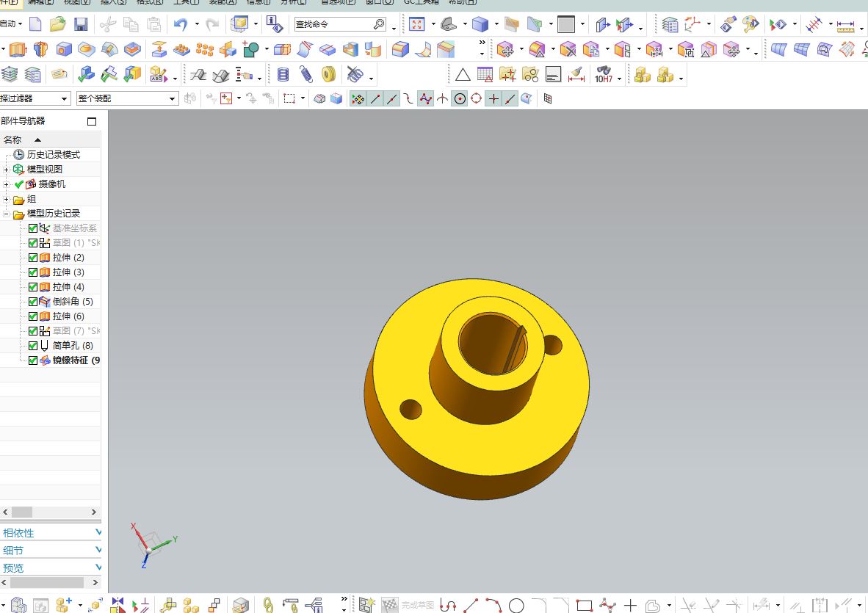
Task: Click the Mirror assembly icon
Action: click(x=117, y=605)
